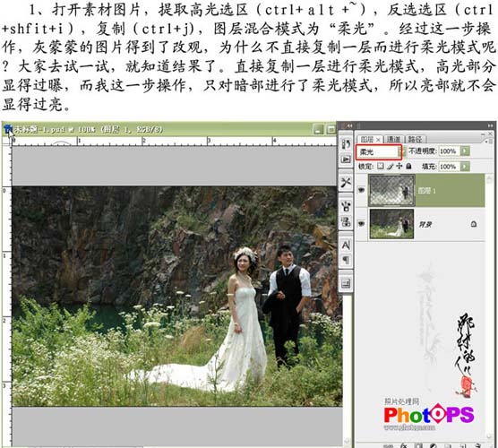Click the 填充 100% field
Screen dimensions: 498x448
[449, 166]
